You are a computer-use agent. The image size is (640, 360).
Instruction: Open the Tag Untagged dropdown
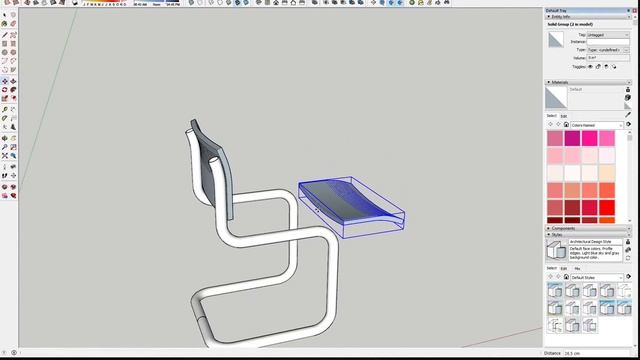click(608, 35)
